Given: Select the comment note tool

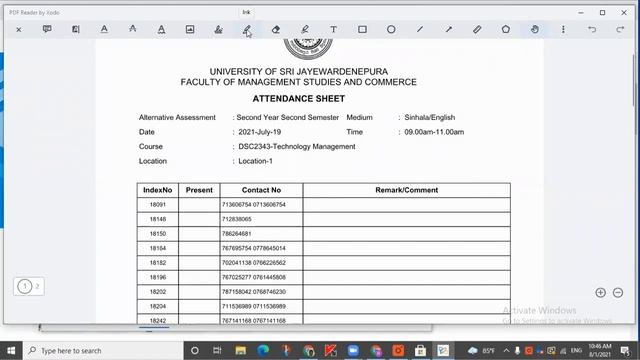Looking at the screenshot, I should pyautogui.click(x=47, y=29).
